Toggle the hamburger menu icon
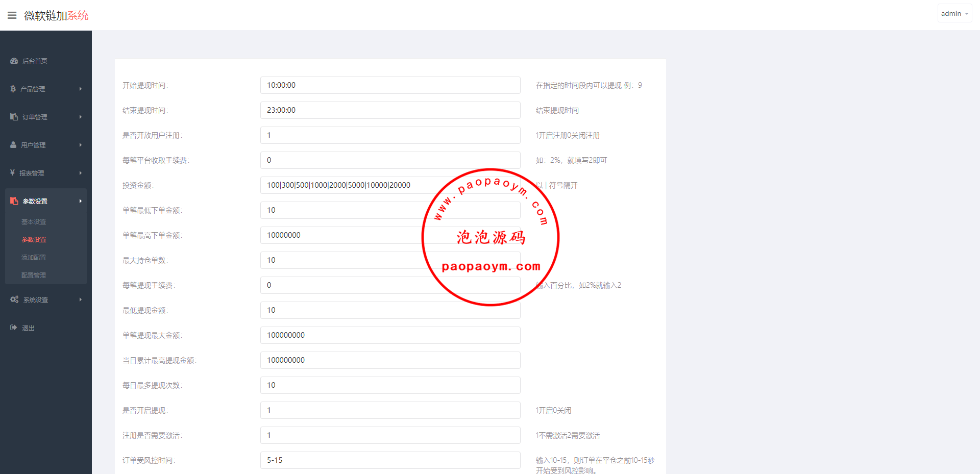Image resolution: width=980 pixels, height=474 pixels. [12, 15]
